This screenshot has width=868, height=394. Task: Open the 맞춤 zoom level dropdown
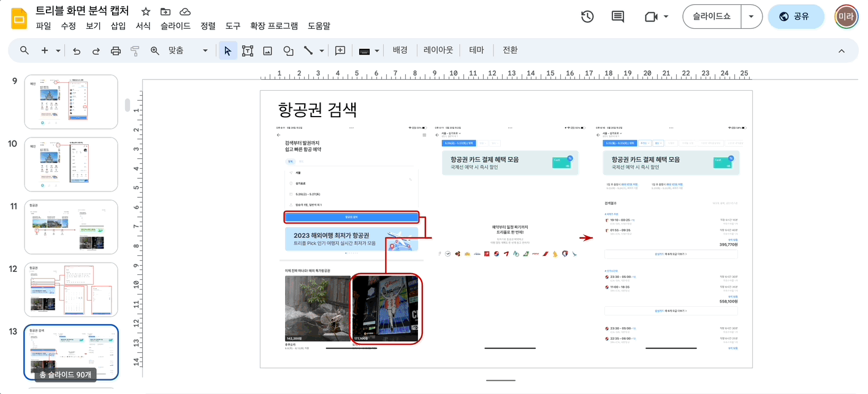click(x=188, y=50)
